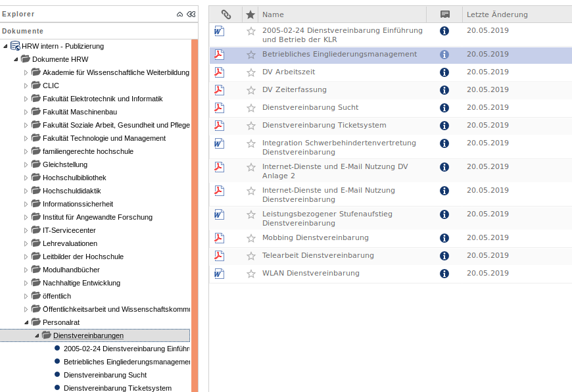The image size is (572, 392).
Task: Sort by Letzte Änderung column header
Action: [517, 14]
